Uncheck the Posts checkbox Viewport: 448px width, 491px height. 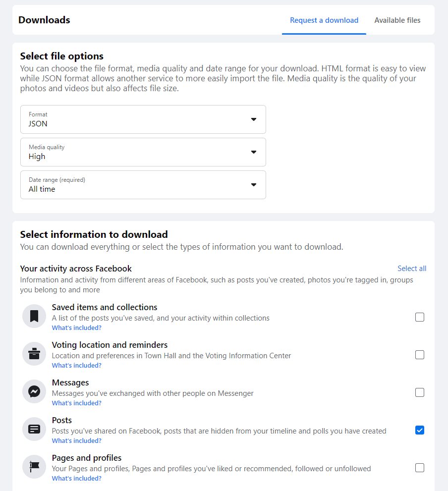tap(419, 430)
